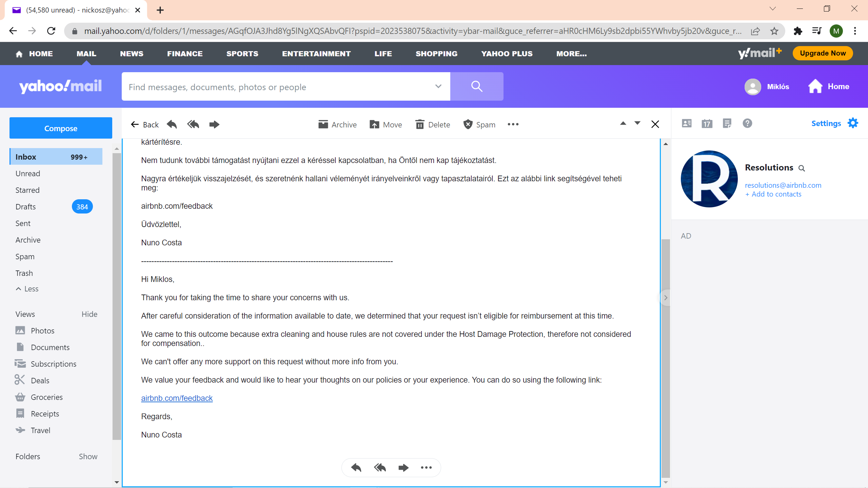Viewport: 868px width, 488px height.
Task: Open the NEWS tab in Yahoo navigation
Action: [132, 54]
